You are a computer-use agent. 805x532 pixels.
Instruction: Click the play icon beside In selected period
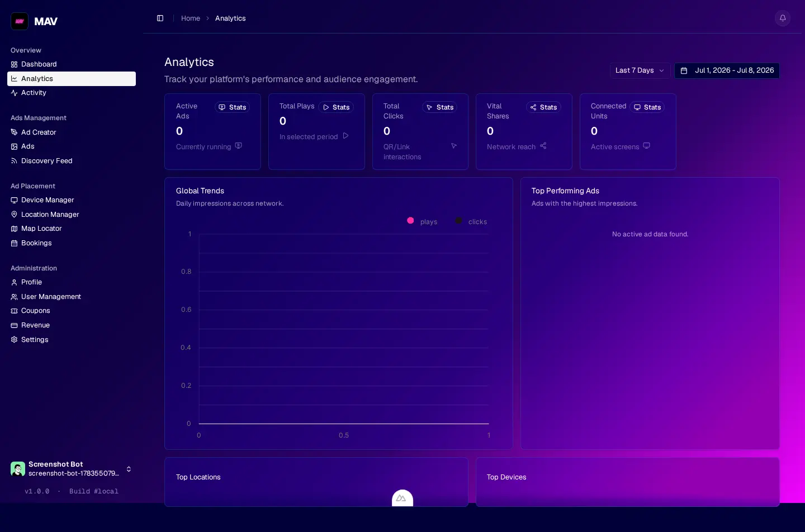[x=345, y=136]
